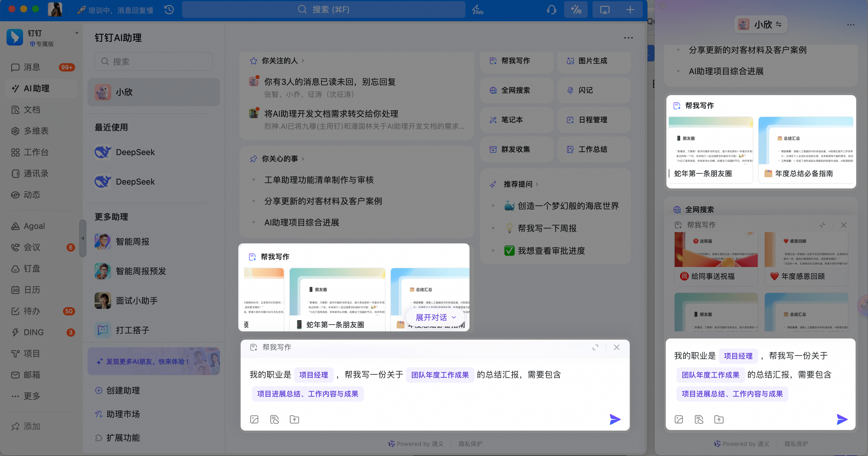This screenshot has width=868, height=456.
Task: Close the 帮我写作 panel in 小欣 side window
Action: [x=844, y=225]
